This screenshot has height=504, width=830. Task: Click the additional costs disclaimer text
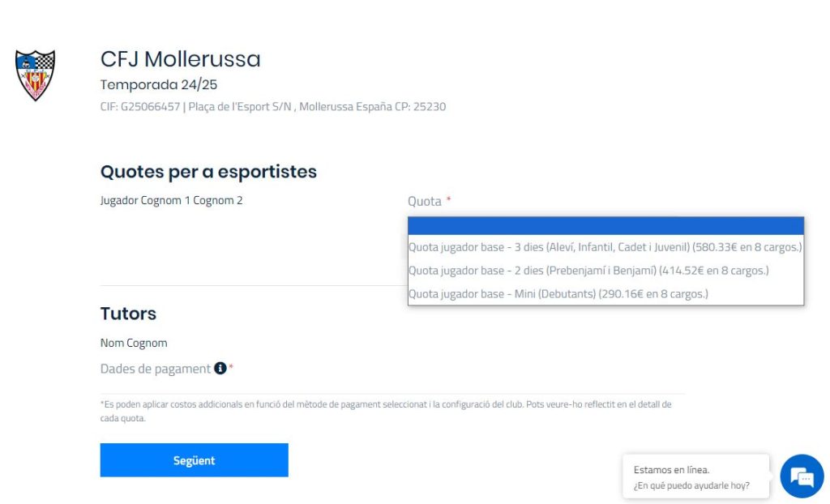point(386,411)
